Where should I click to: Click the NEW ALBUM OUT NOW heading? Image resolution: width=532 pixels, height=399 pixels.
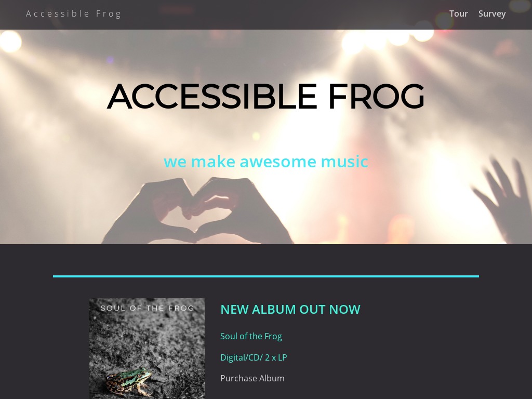(x=290, y=310)
